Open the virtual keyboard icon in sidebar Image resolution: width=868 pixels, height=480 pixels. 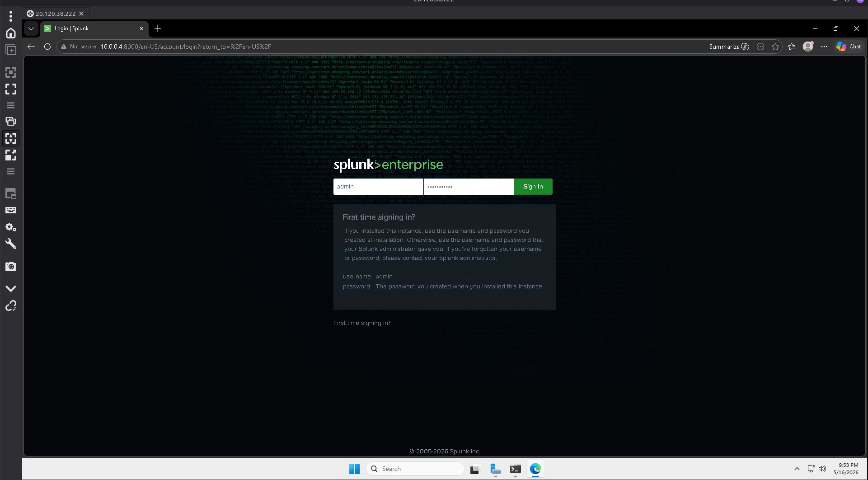tap(11, 210)
